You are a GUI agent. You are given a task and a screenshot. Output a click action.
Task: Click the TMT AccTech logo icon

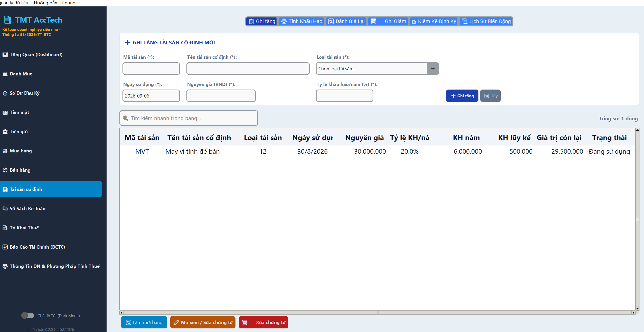coord(7,20)
